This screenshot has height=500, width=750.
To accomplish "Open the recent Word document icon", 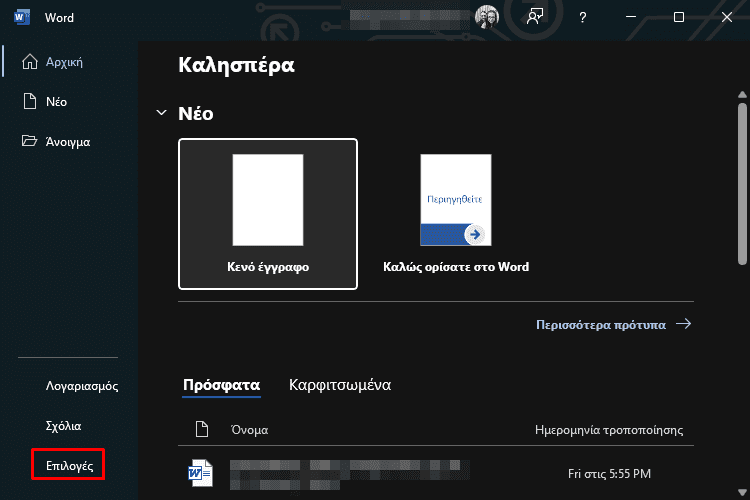I will [200, 473].
